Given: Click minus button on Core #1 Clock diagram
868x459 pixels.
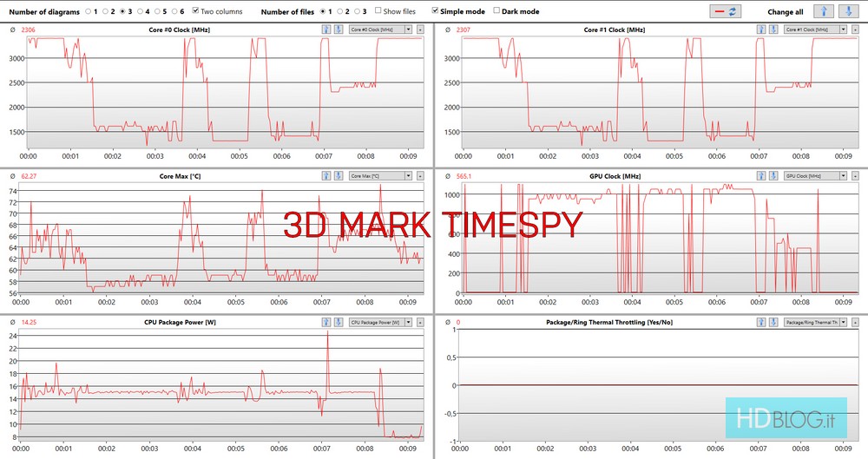Looking at the screenshot, I should point(855,30).
